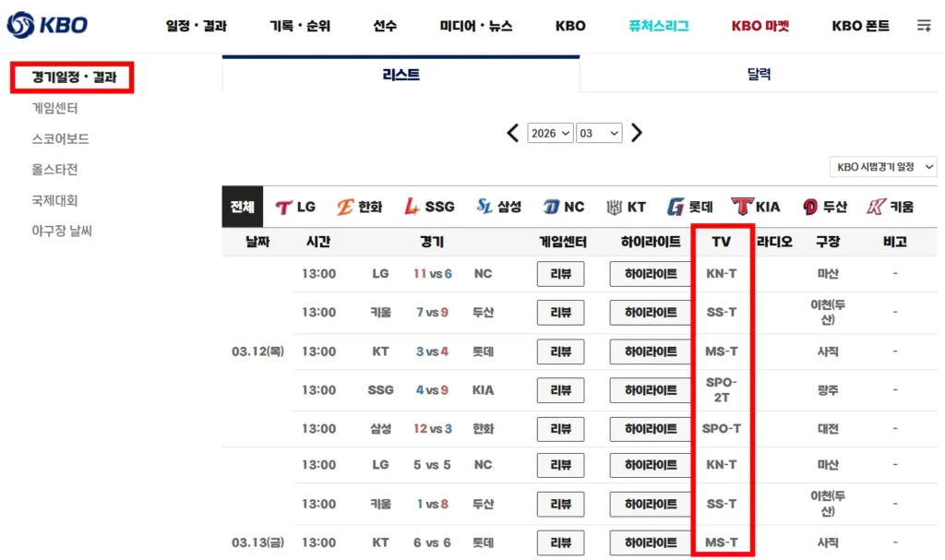Go to previous month arrow
Screen dimensions: 945x560
(x=513, y=133)
